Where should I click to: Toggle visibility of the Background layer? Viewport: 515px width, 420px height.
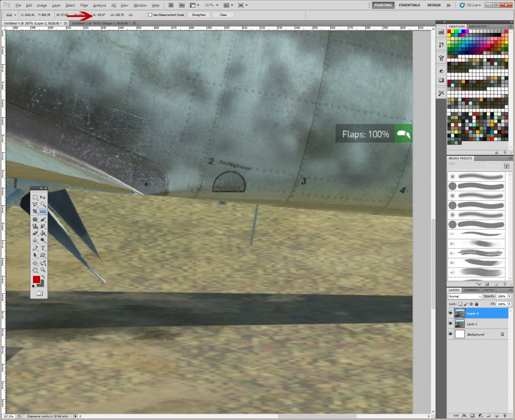point(451,334)
